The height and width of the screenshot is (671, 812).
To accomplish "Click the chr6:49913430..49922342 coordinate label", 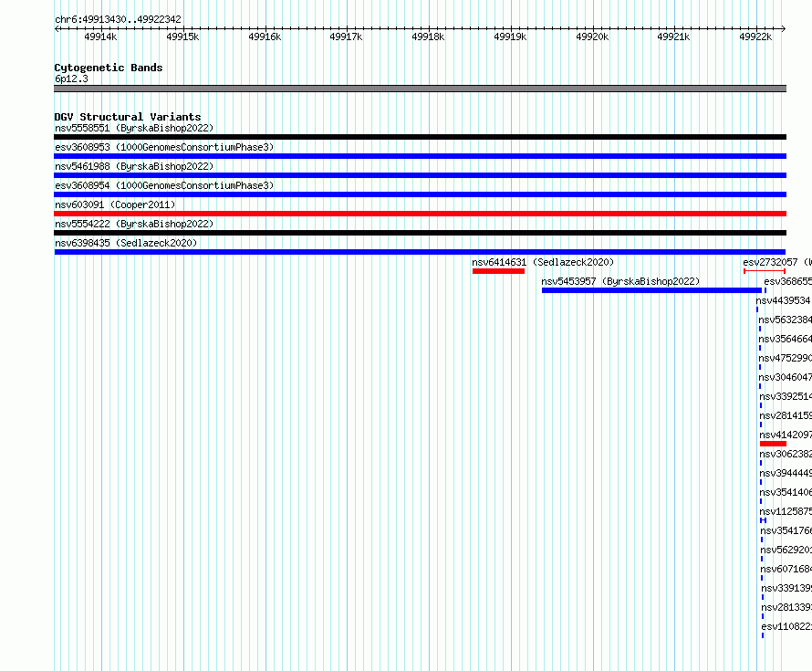I will tap(118, 19).
